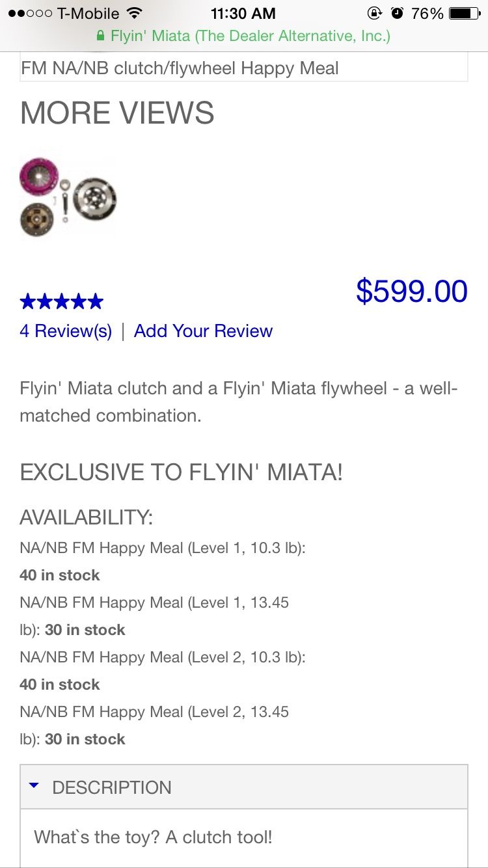Tap the MORE VIEWS heading
Viewport: 488px width, 868px height.
click(117, 113)
